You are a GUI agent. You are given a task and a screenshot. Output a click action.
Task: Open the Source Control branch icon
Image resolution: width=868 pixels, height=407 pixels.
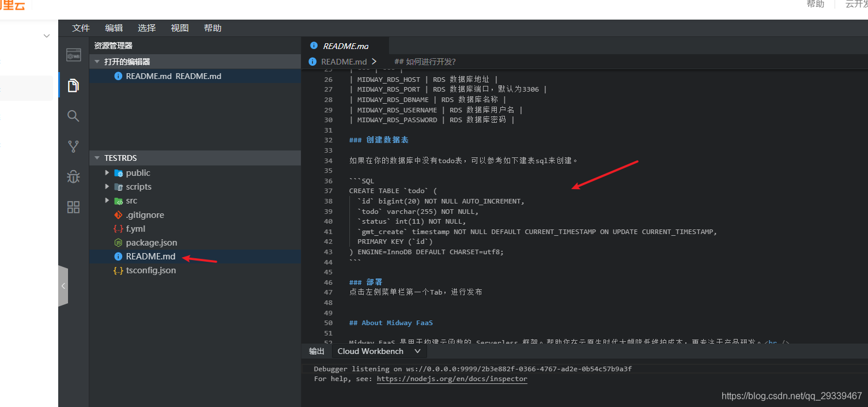(73, 146)
